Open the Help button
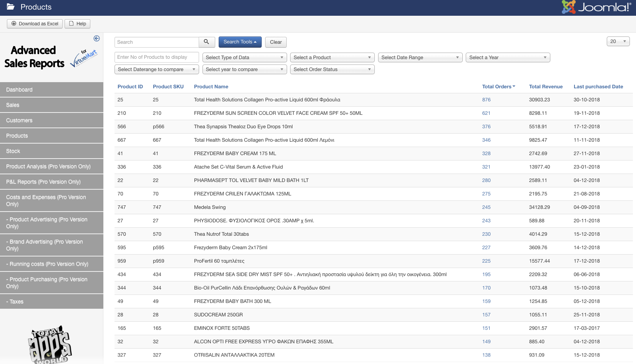Image resolution: width=636 pixels, height=364 pixels. (77, 24)
